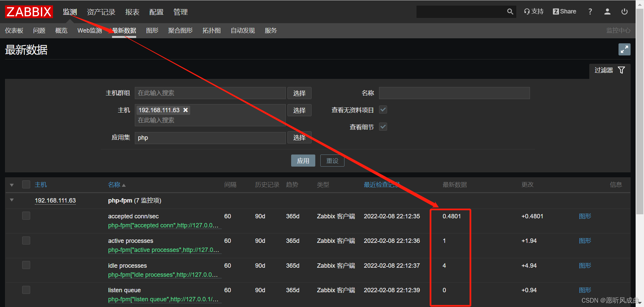Toggle fullscreen kiosk mode icon
Viewport: 644px width, 307px height.
(x=624, y=49)
